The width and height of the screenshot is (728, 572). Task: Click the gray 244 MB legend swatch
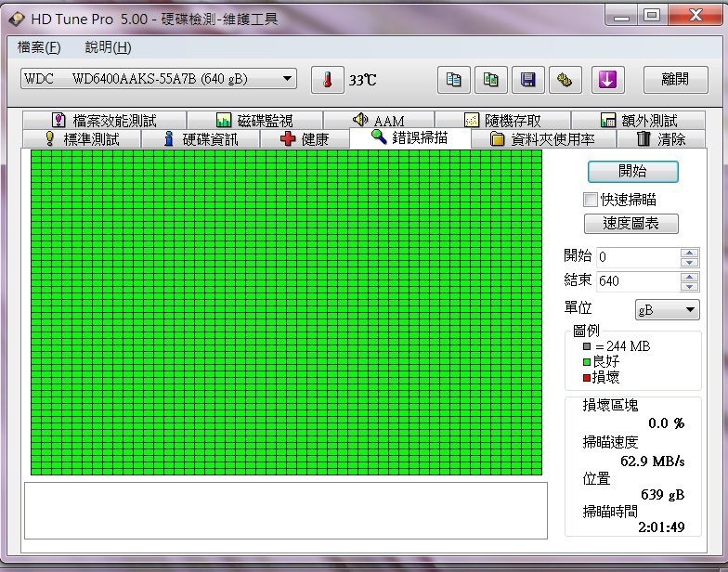[x=587, y=346]
